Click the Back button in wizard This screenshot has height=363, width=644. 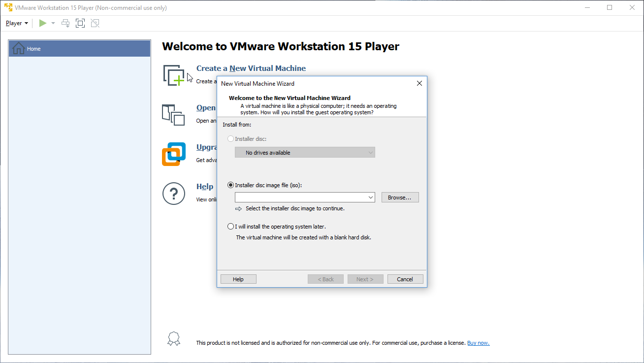coord(325,279)
